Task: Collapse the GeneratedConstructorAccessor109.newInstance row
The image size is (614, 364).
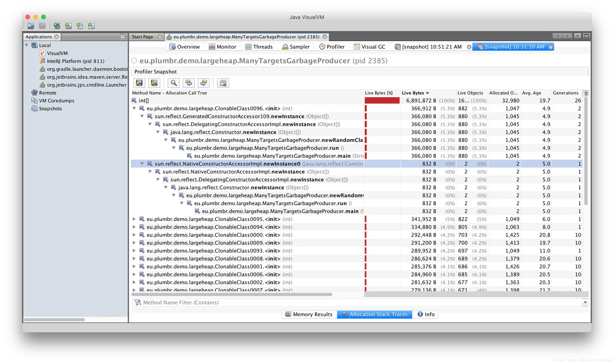Action: point(142,116)
